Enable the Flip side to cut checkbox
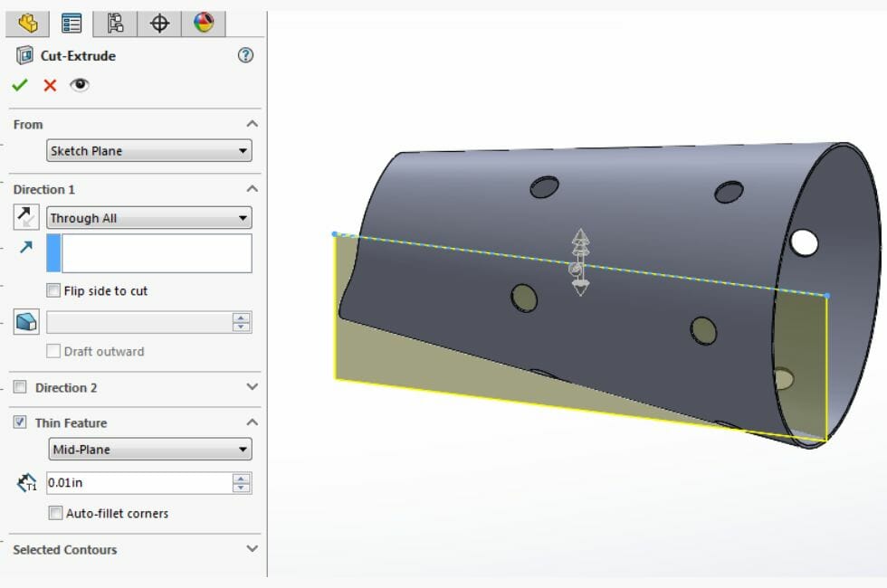 (x=52, y=290)
